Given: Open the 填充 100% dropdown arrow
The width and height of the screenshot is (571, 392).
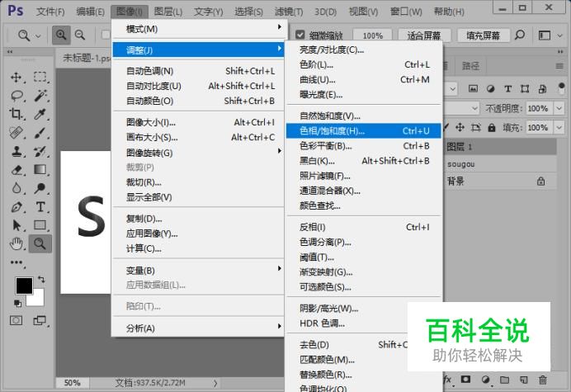Looking at the screenshot, I should (559, 128).
